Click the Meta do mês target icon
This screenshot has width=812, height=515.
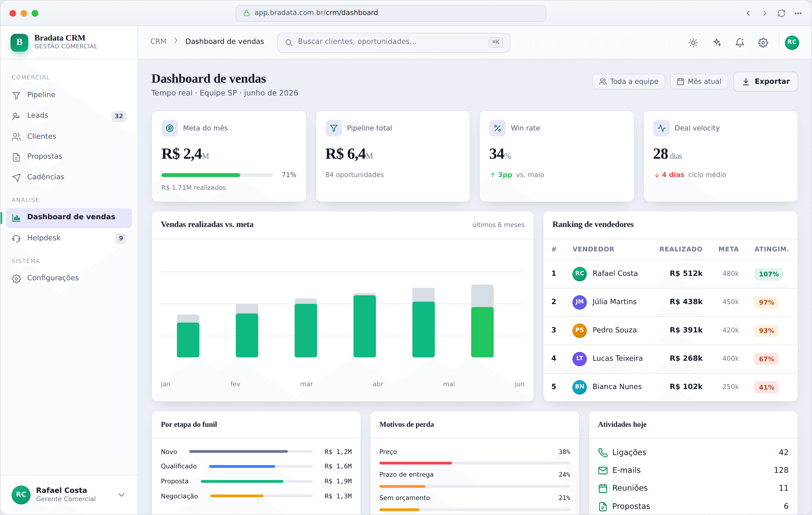tap(170, 128)
